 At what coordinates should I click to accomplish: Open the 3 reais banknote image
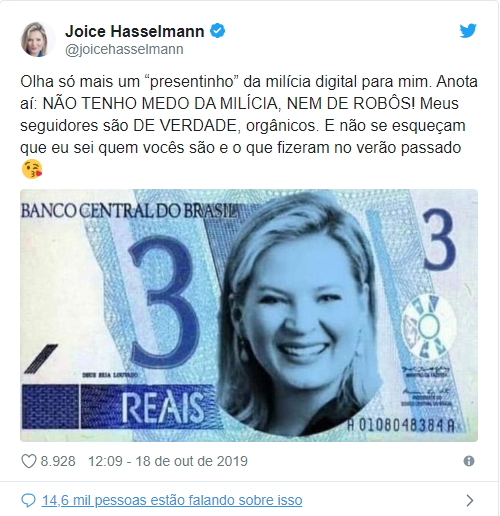point(249,315)
